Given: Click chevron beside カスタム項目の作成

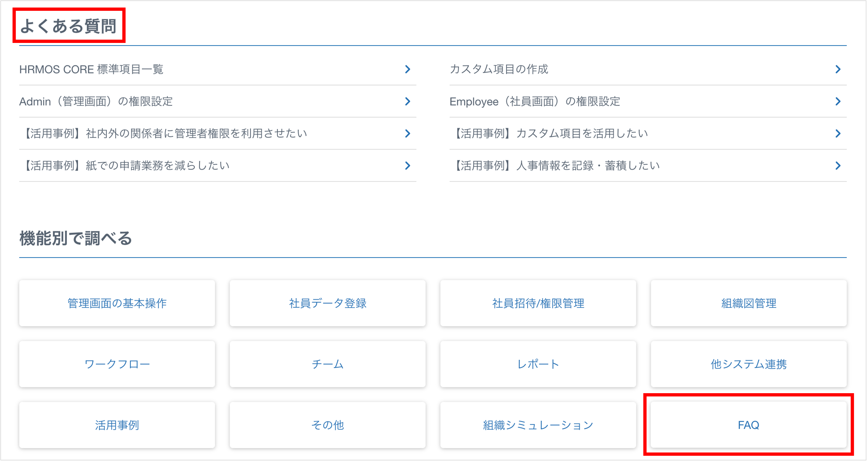Looking at the screenshot, I should (838, 69).
